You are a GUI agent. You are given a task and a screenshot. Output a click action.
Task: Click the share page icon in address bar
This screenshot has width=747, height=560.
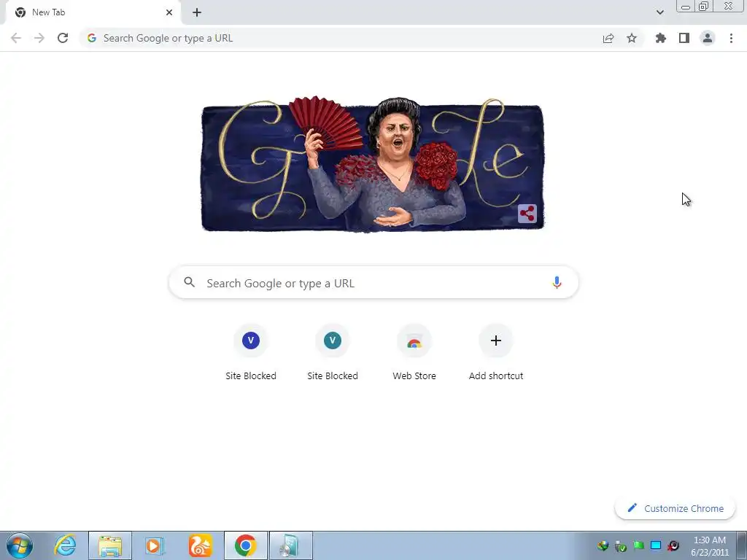pos(608,38)
